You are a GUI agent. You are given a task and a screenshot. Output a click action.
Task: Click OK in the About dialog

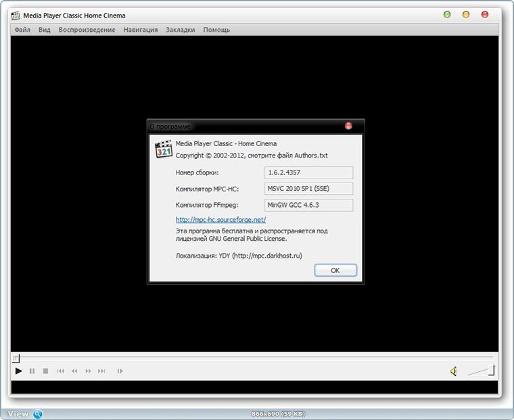click(335, 270)
